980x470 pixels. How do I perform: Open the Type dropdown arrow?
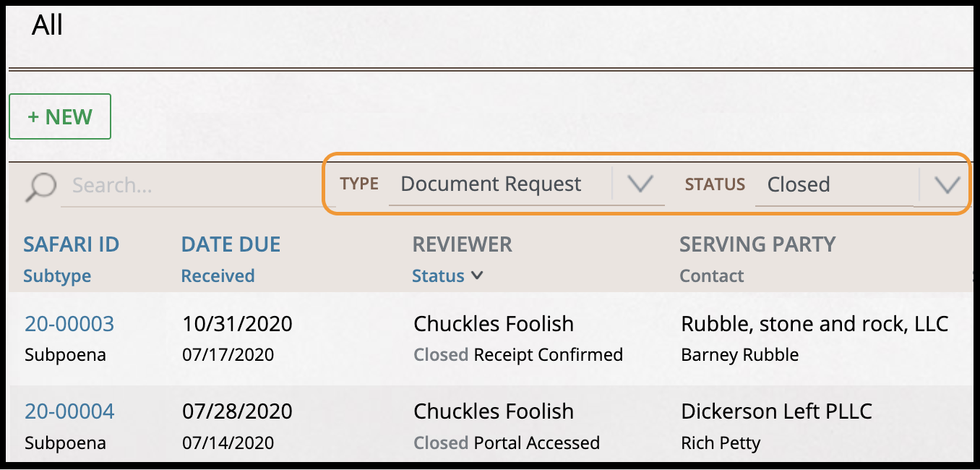(640, 184)
